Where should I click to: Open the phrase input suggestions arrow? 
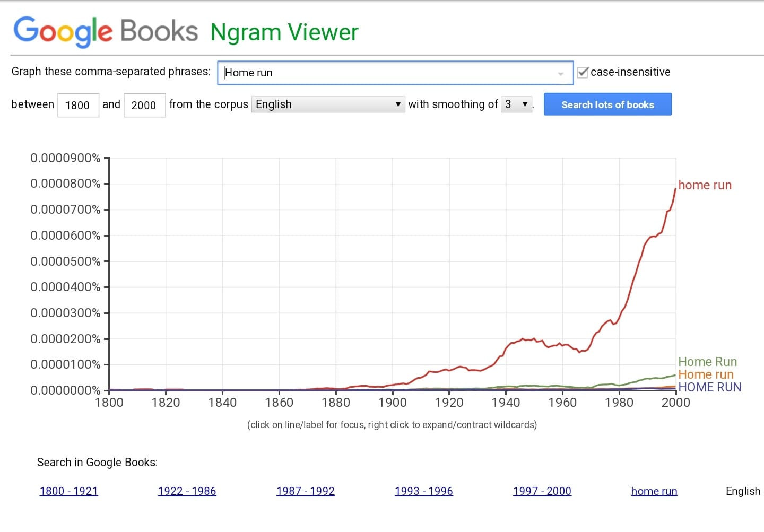561,74
